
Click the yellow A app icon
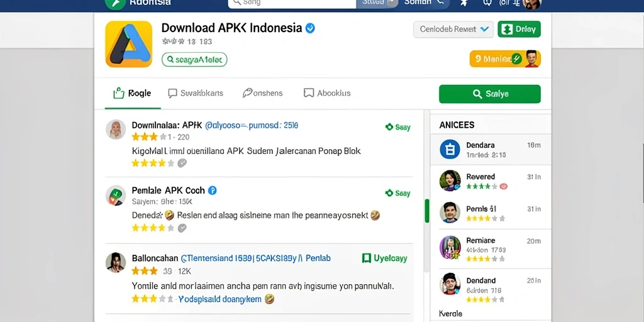pos(129,44)
